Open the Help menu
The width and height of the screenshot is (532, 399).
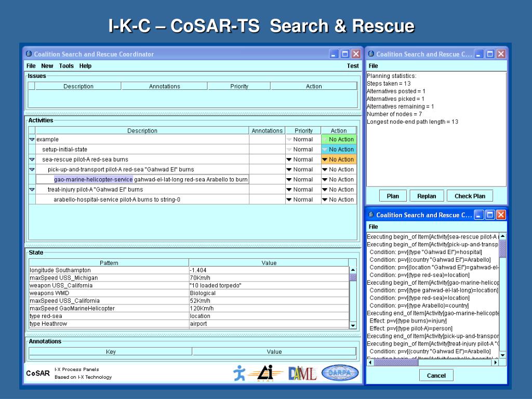[86, 66]
